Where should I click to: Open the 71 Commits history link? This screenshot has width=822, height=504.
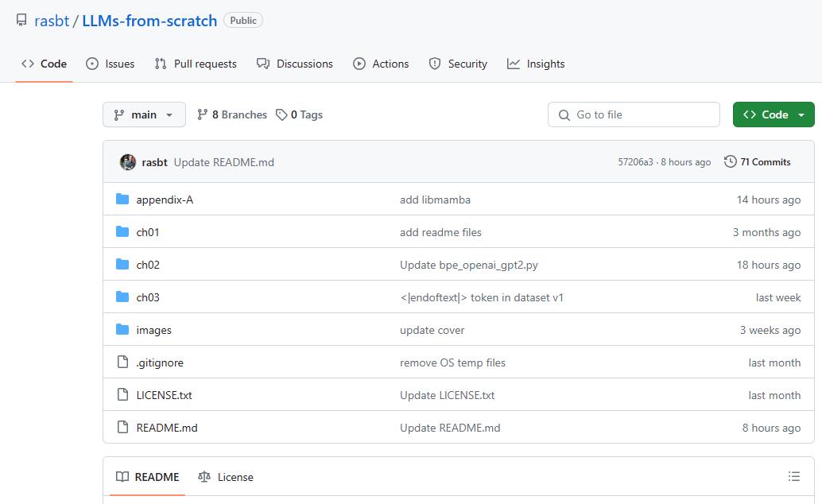757,161
